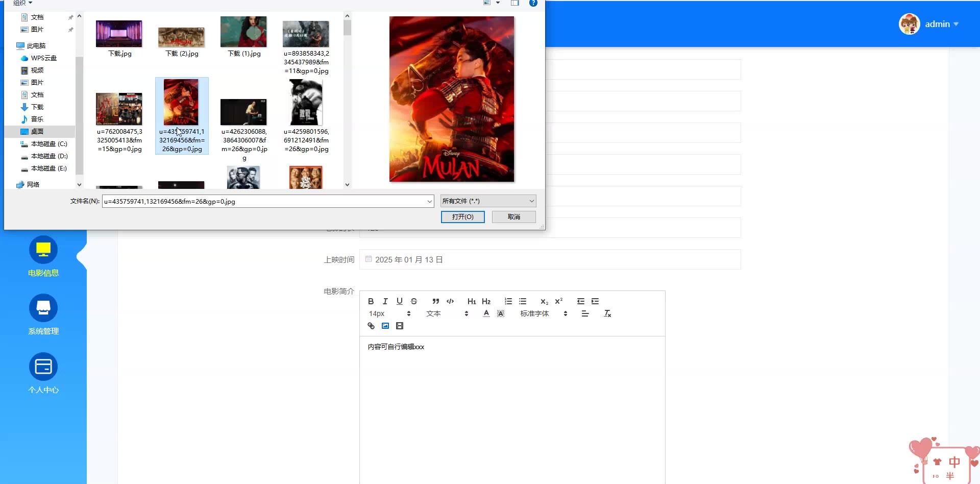The image size is (980, 484).
Task: Underline text with the U icon
Action: [400, 301]
